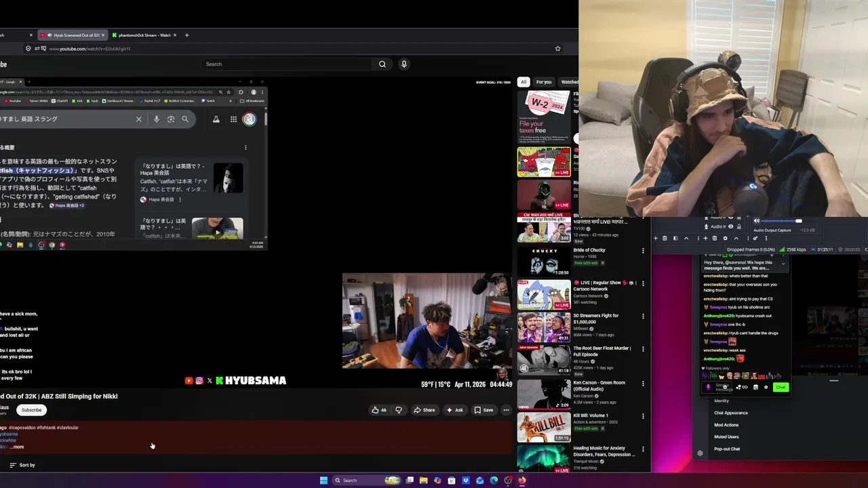This screenshot has height=488, width=868.
Task: Mute the Audio Output Capture speaker
Action: point(757,221)
